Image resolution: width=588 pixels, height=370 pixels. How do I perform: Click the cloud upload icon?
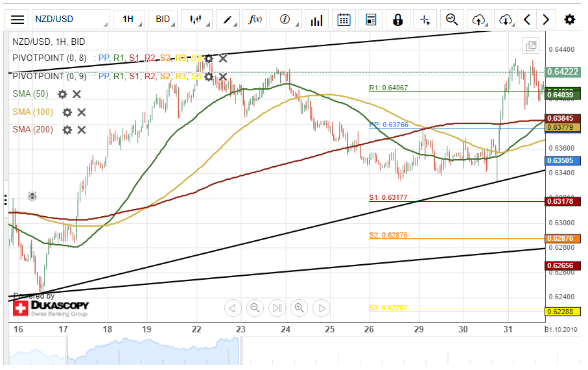tap(479, 19)
